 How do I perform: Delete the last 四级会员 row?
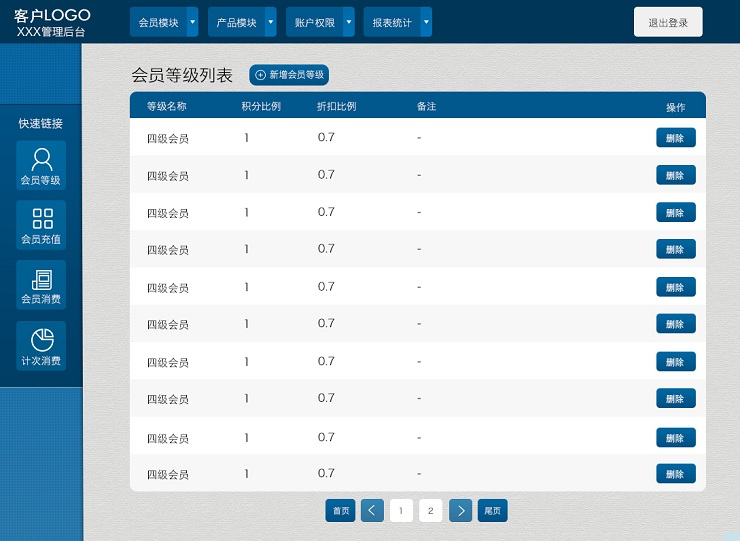click(675, 474)
